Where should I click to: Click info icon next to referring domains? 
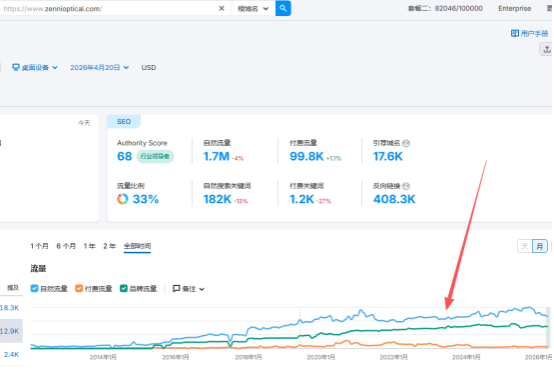pyautogui.click(x=406, y=143)
